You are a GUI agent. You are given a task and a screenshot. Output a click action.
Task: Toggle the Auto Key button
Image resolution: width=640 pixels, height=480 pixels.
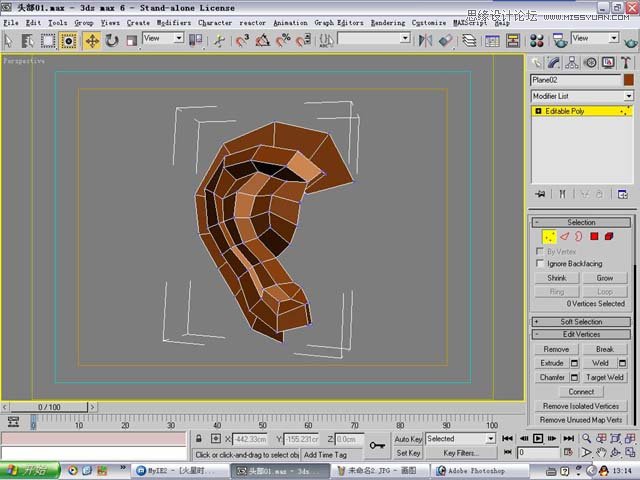(408, 439)
